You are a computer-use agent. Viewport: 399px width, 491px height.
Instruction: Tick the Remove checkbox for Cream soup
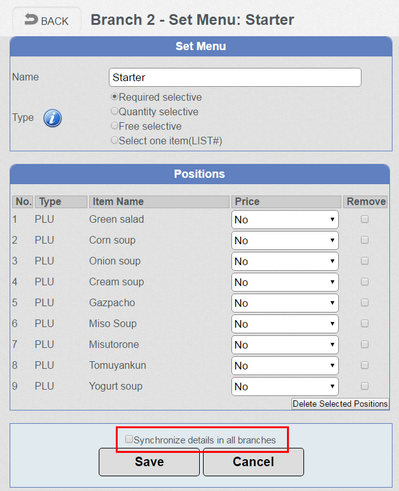tap(365, 282)
